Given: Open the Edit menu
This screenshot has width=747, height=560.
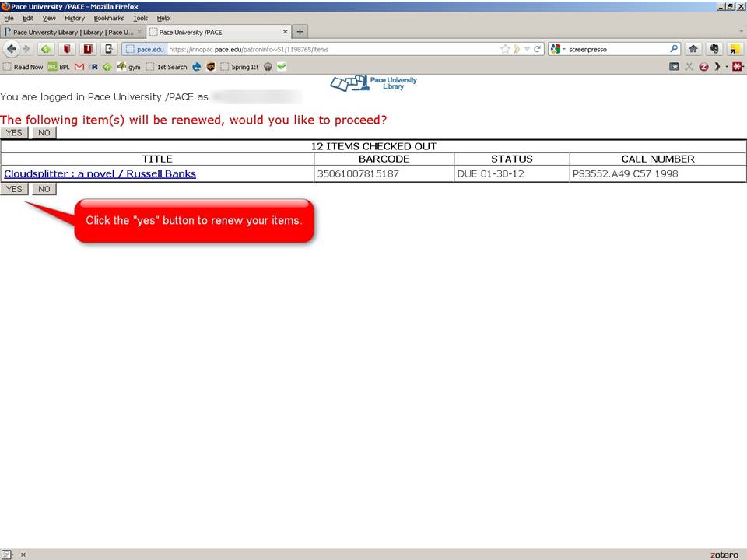Looking at the screenshot, I should click(28, 18).
